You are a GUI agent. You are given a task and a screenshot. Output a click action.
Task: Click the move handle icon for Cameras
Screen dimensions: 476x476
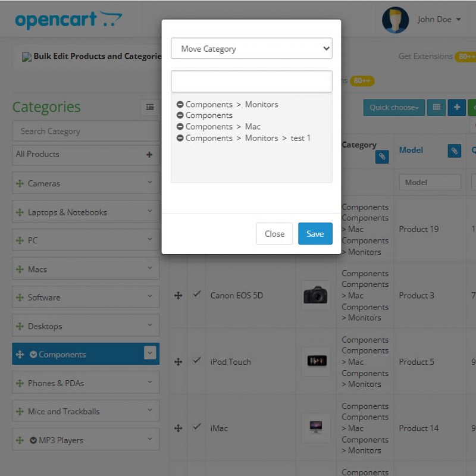point(20,184)
